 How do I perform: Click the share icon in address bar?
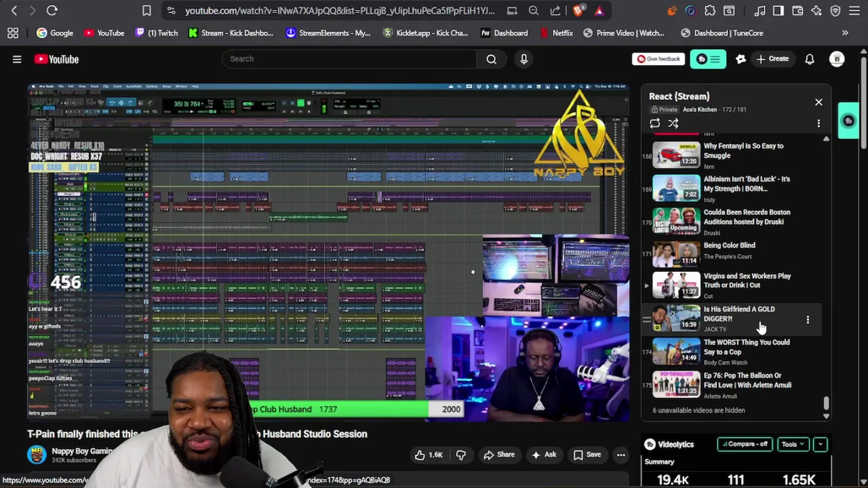555,11
